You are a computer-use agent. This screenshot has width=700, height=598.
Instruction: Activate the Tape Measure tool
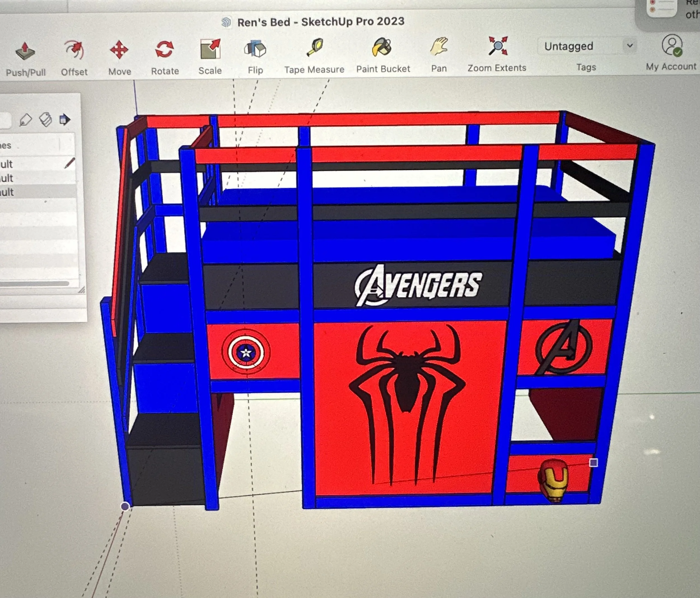(x=314, y=48)
